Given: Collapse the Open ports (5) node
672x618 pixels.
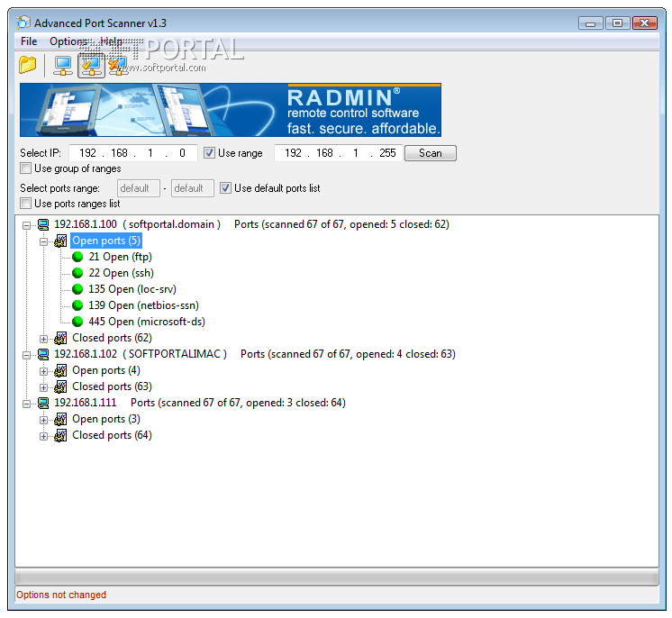Looking at the screenshot, I should pos(44,241).
